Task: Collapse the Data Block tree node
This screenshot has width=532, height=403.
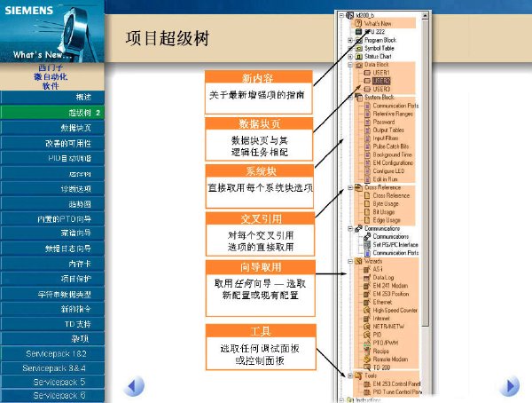Action: (350, 65)
